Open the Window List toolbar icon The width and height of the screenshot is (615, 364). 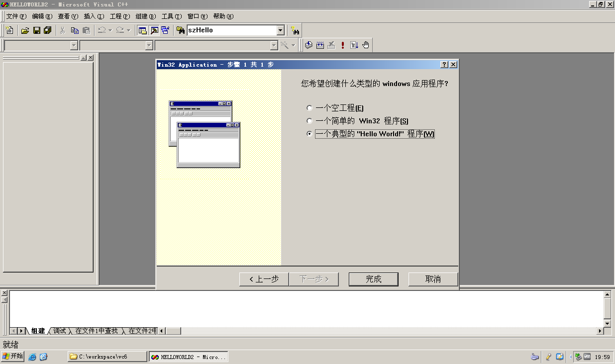coord(165,30)
